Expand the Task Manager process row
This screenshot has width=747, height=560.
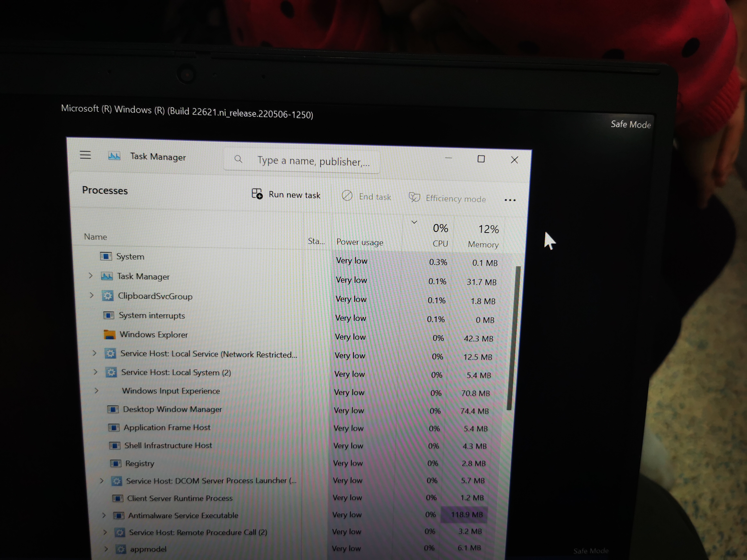pos(91,276)
